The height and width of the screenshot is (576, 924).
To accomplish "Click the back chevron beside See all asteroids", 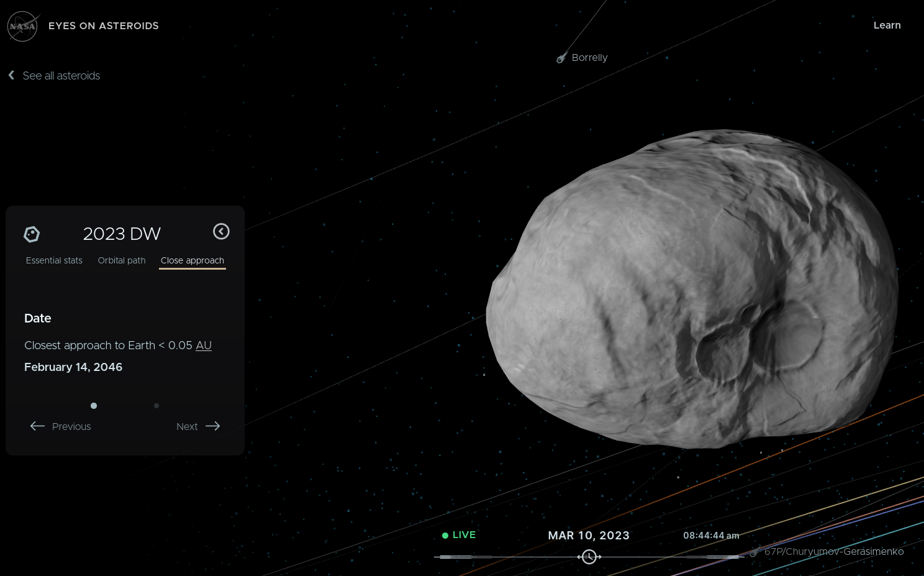I will pyautogui.click(x=11, y=75).
